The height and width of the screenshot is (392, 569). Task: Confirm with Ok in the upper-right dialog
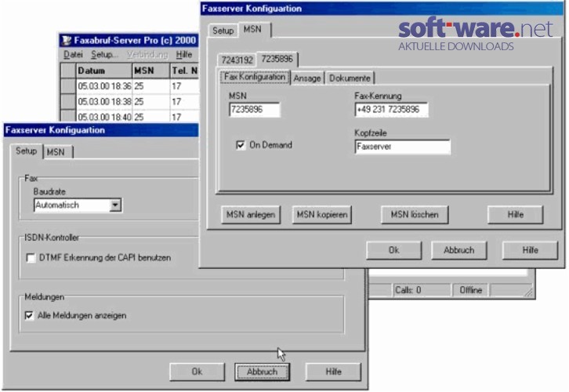[x=394, y=250]
